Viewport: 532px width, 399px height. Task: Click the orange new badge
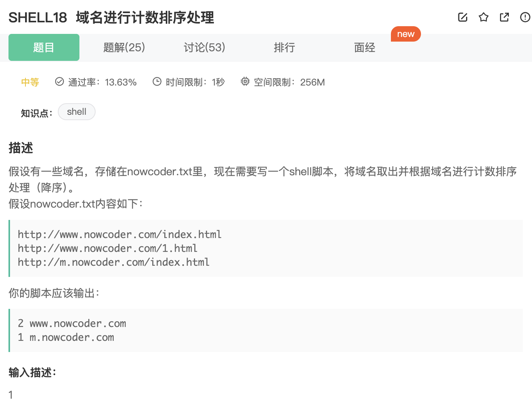[406, 34]
